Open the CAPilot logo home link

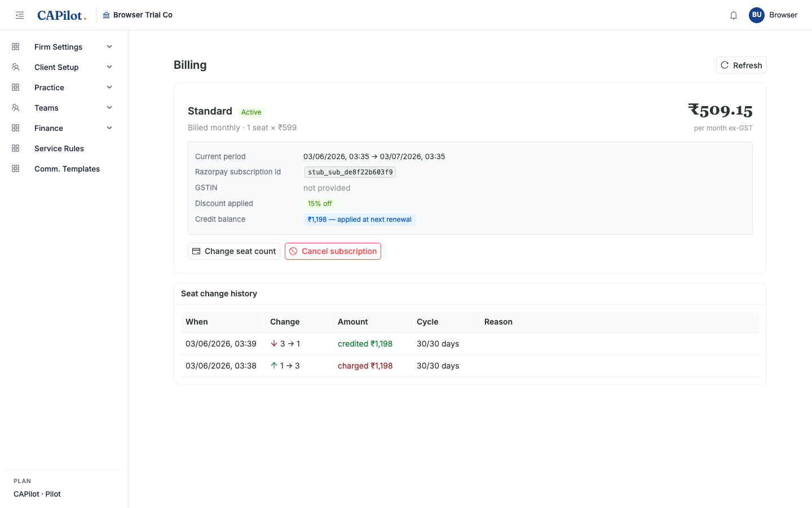click(x=61, y=15)
